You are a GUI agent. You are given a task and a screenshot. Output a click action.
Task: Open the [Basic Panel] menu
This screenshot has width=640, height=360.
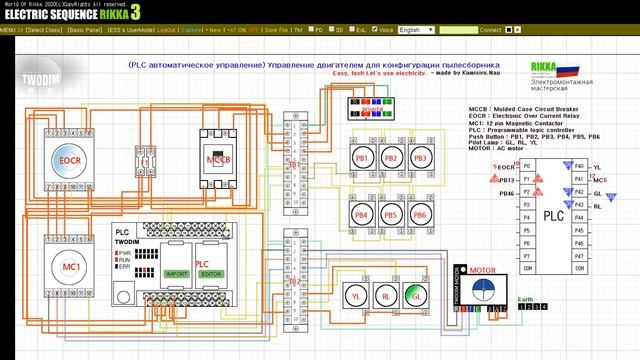[85, 30]
